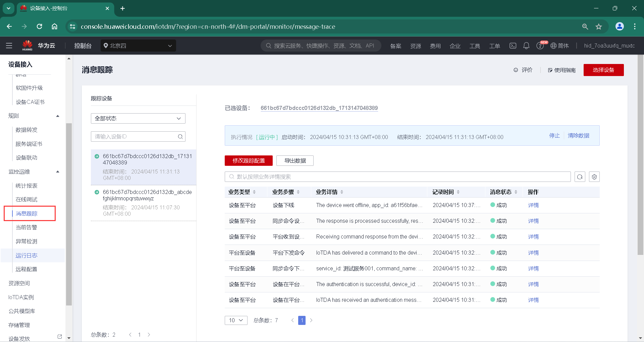Open the 全部状态 status filter dropdown
644x342 pixels.
[x=138, y=118]
